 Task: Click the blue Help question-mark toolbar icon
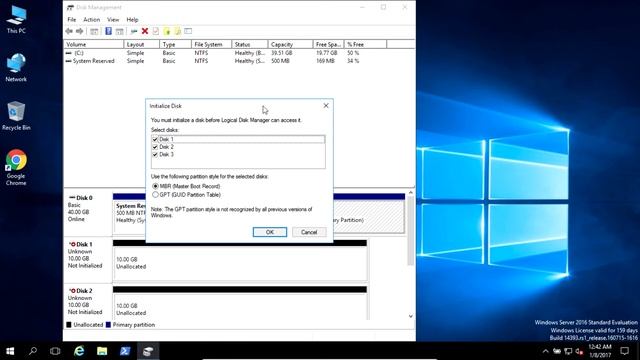[108, 31]
